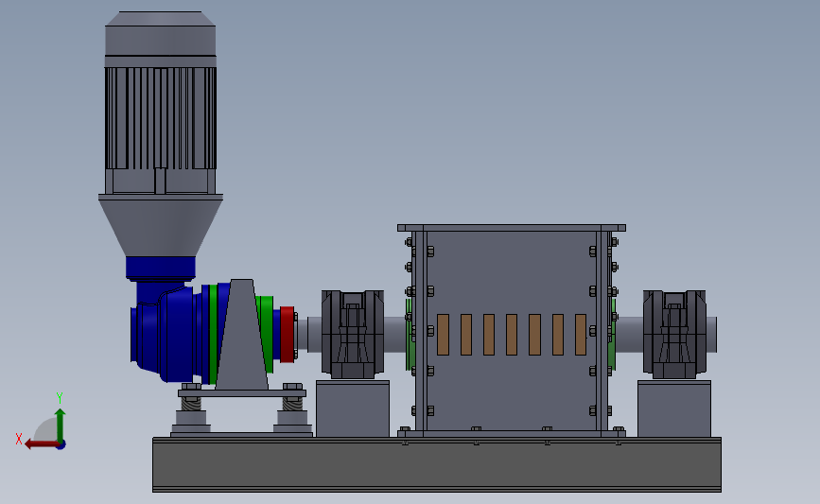Screen dimensions: 820x504
Task: Select the pedestal under the far-end bearing
Action: click(674, 408)
